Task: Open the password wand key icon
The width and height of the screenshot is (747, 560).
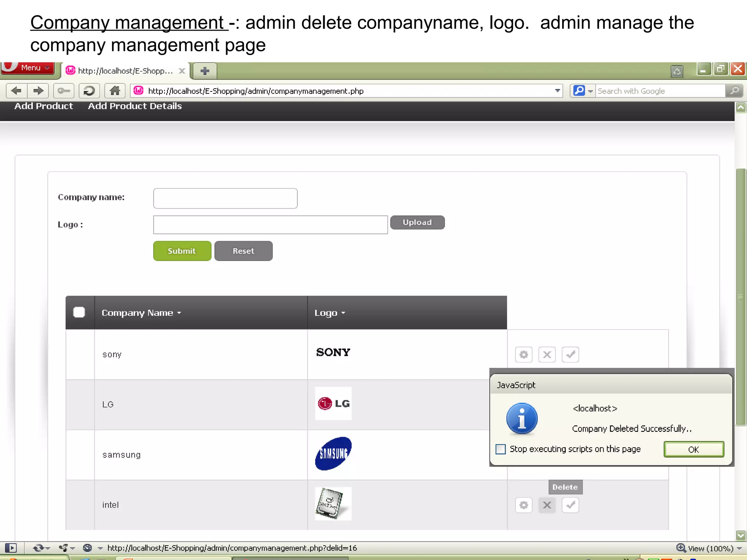Action: (64, 91)
